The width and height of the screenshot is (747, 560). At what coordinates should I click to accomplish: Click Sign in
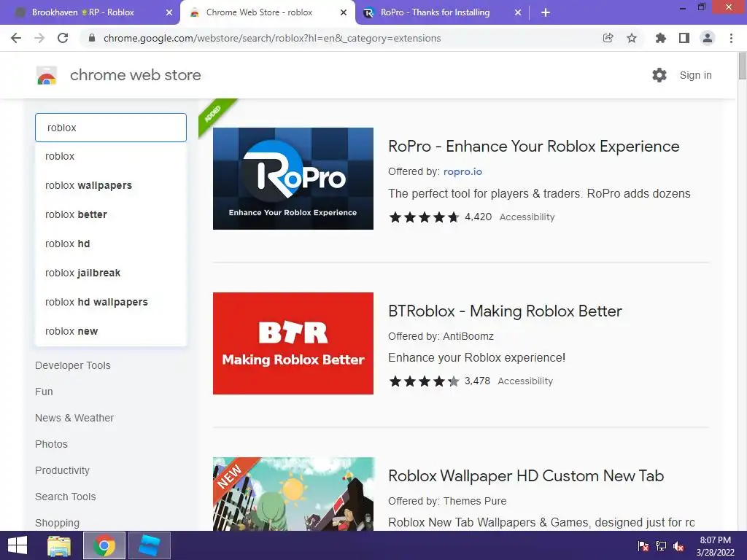[695, 75]
